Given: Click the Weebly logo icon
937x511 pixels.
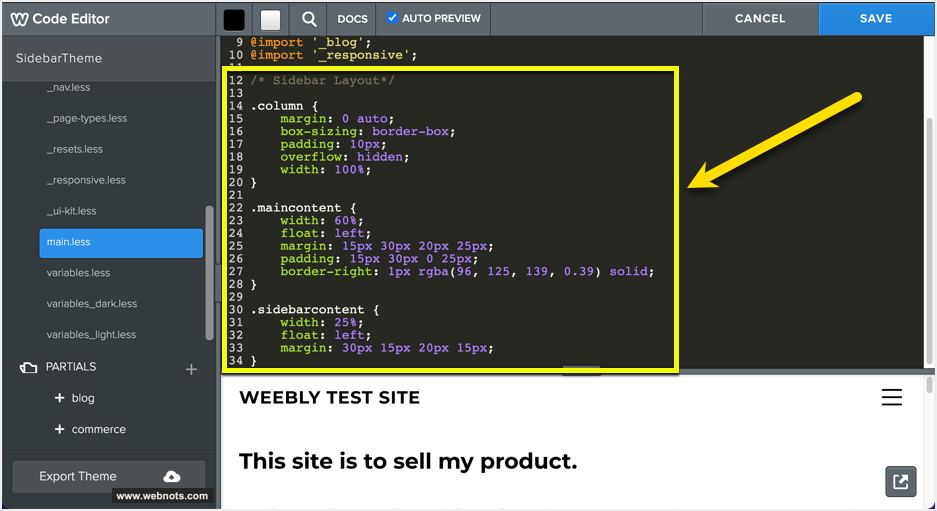Looking at the screenshot, I should 19,19.
